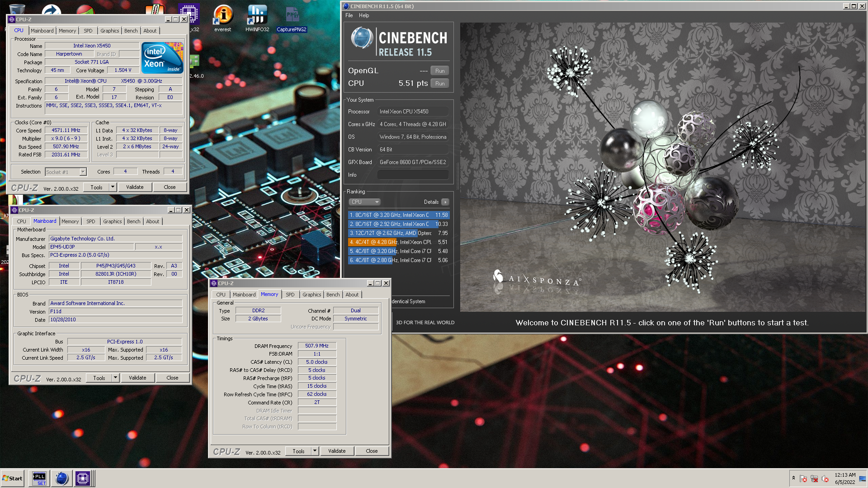Click the CPU-Z Mainboard window title icon
The image size is (868, 488).
point(14,210)
